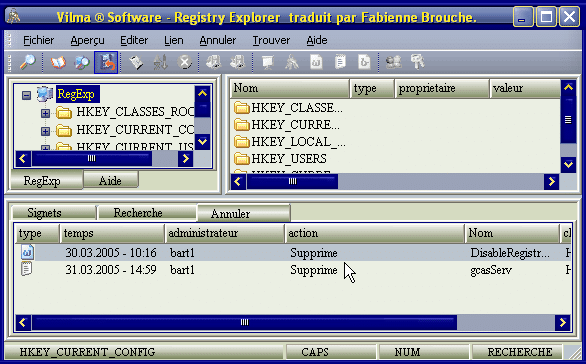Click key list scroll down arrow

coord(568,164)
